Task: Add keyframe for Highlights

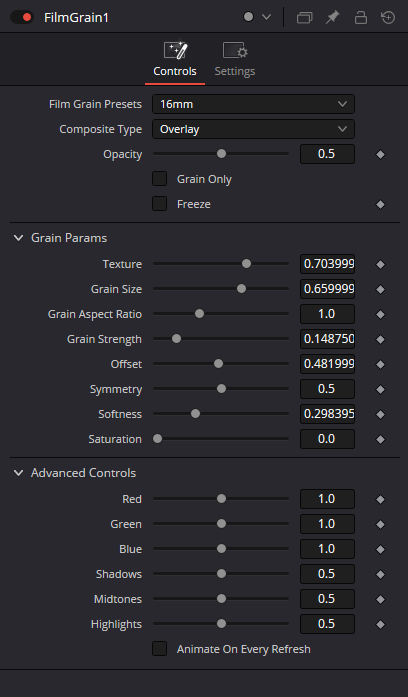Action: pyautogui.click(x=380, y=625)
